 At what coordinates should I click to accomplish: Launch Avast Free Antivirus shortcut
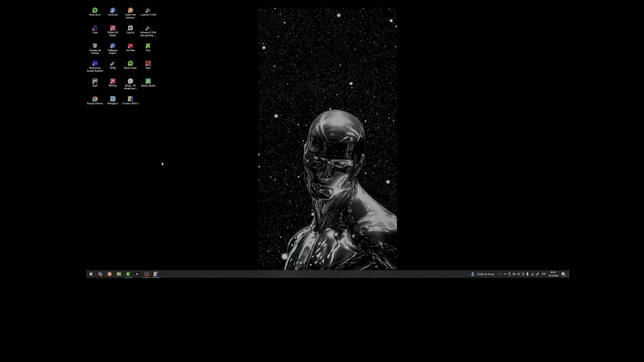130,13
